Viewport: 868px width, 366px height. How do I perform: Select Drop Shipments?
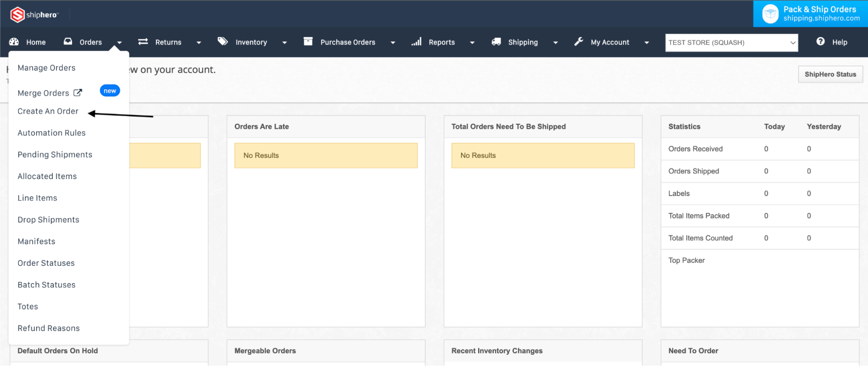49,219
